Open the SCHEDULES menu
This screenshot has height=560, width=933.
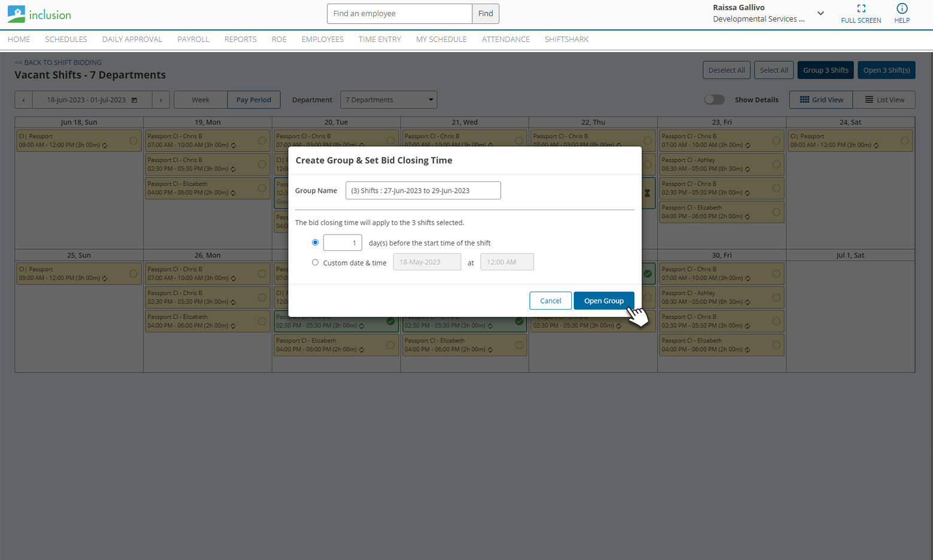pyautogui.click(x=66, y=40)
